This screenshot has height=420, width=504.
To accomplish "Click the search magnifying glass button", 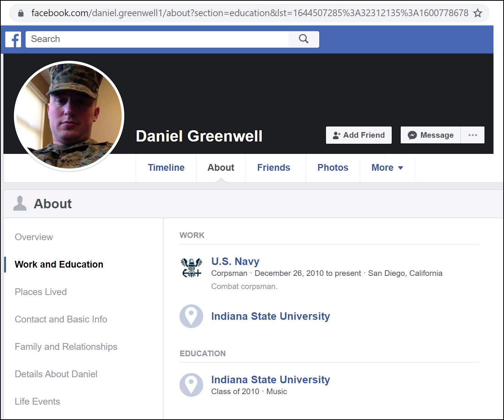I will [303, 39].
